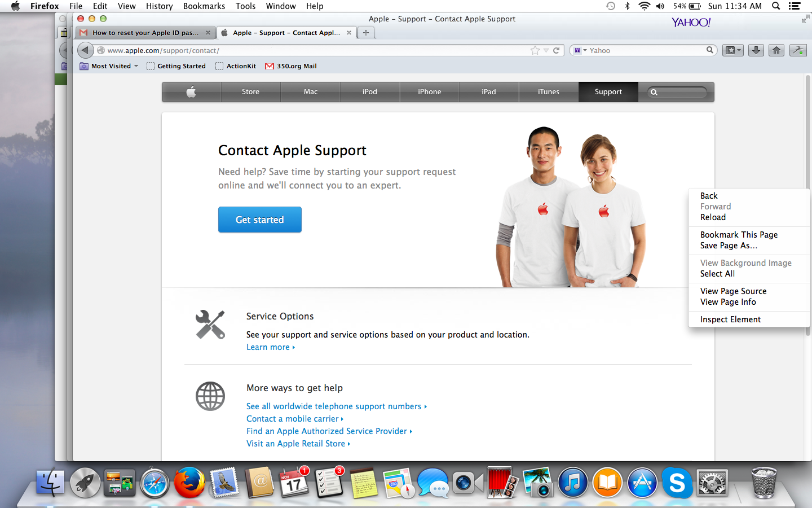Open Reminders checklist in the Dock

tap(329, 483)
